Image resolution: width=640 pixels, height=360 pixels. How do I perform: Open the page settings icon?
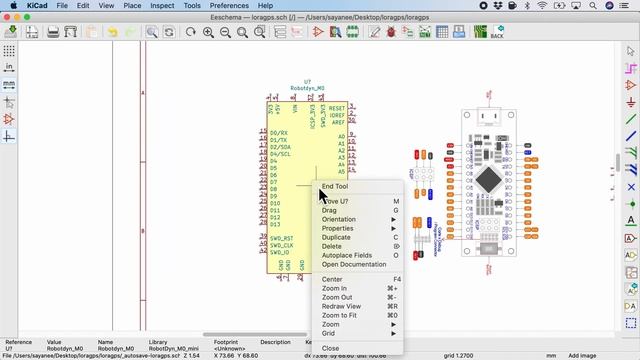[x=32, y=31]
